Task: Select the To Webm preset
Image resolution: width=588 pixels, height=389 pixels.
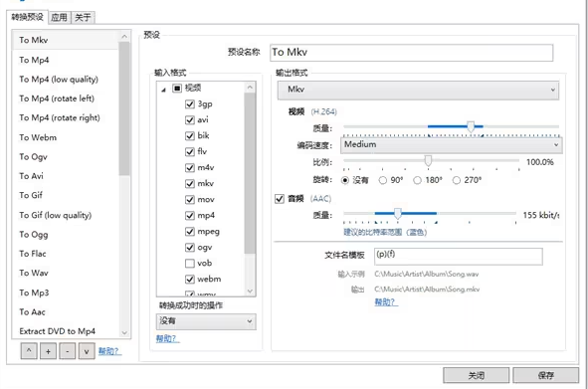Action: point(66,137)
